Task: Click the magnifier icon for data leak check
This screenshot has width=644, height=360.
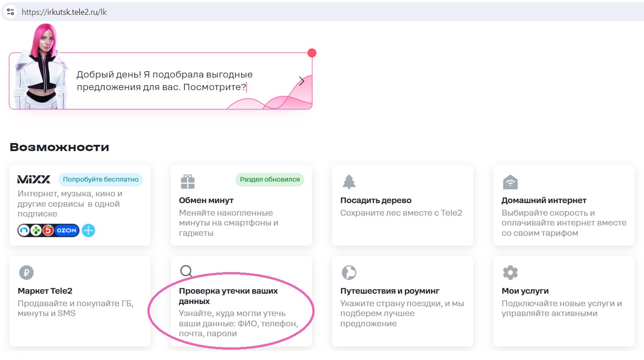Action: [x=186, y=271]
